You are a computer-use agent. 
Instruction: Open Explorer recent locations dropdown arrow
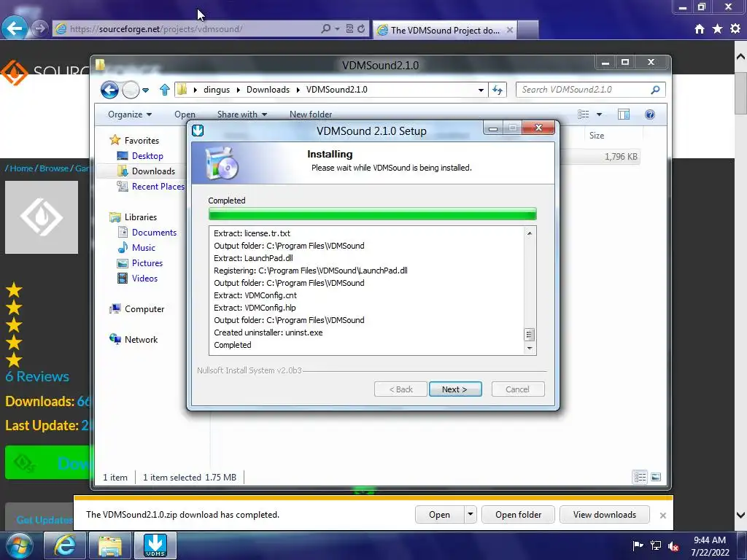point(145,90)
